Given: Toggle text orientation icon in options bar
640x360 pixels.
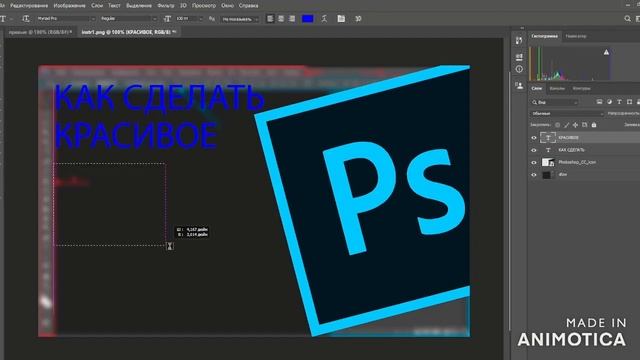Looking at the screenshot, I should [x=26, y=19].
